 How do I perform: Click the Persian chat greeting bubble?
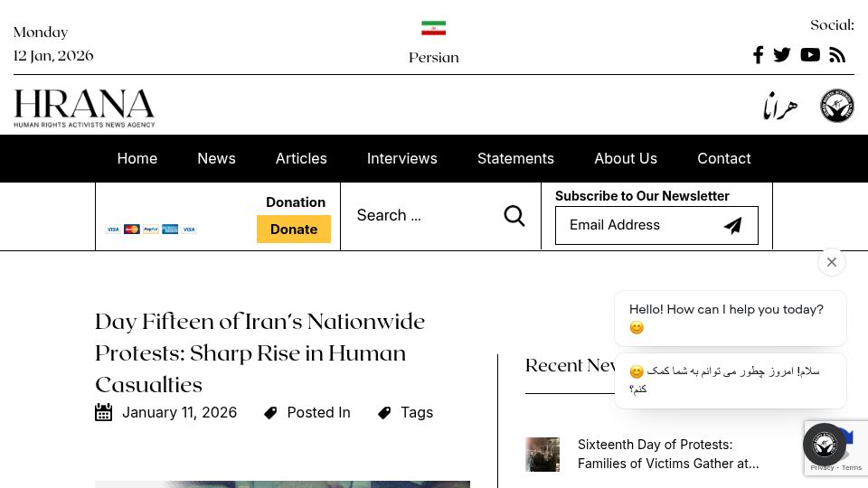tap(731, 380)
